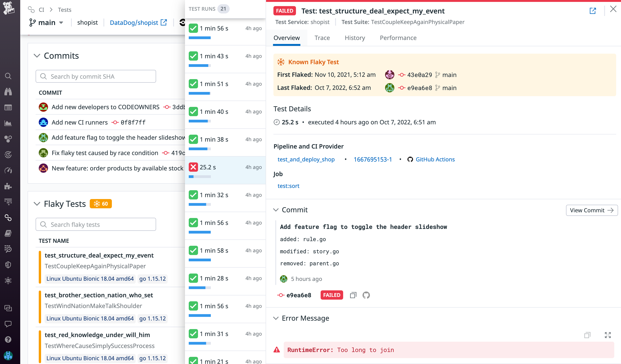Screen dimensions: 621x364
Task: Select the Dashboards chart icon in the sidebar
Action: [8, 123]
